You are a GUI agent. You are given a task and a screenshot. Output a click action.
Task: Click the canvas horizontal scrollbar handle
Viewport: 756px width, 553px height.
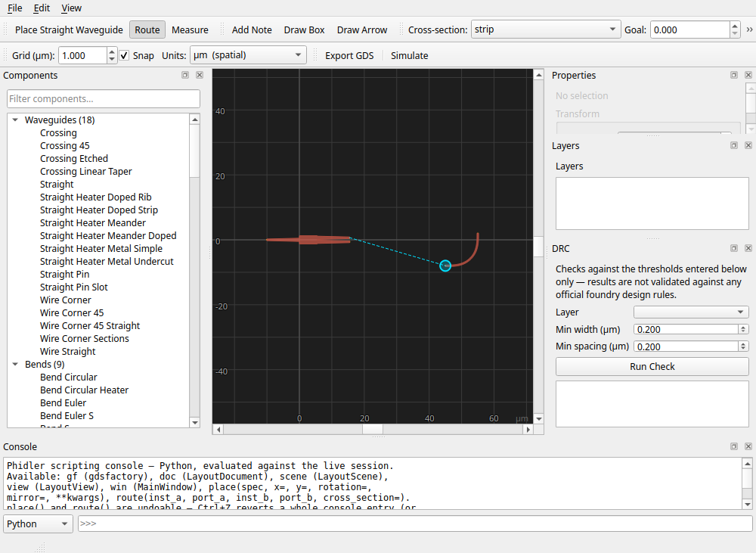372,429
